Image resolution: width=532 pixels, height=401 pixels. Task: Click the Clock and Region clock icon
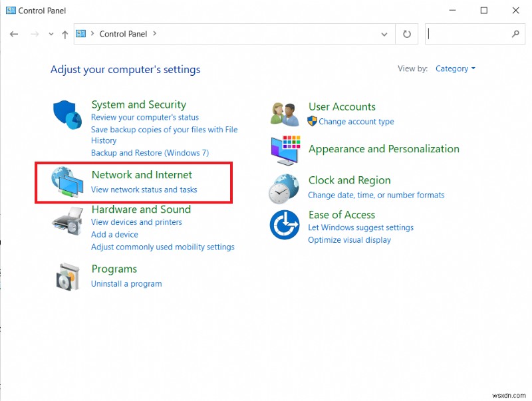click(x=285, y=188)
